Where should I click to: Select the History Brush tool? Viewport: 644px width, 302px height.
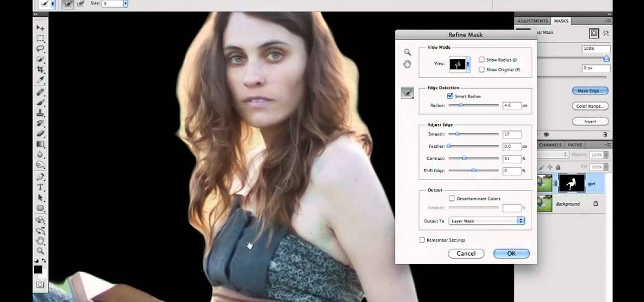coord(40,123)
